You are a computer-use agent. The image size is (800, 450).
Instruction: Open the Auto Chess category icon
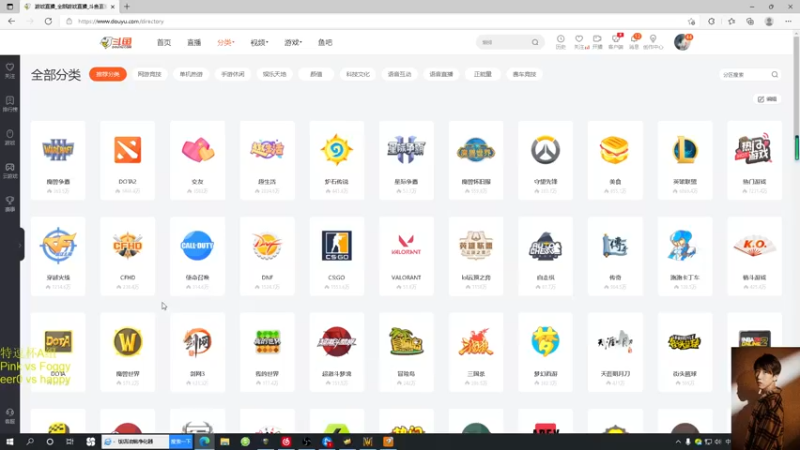(x=545, y=245)
